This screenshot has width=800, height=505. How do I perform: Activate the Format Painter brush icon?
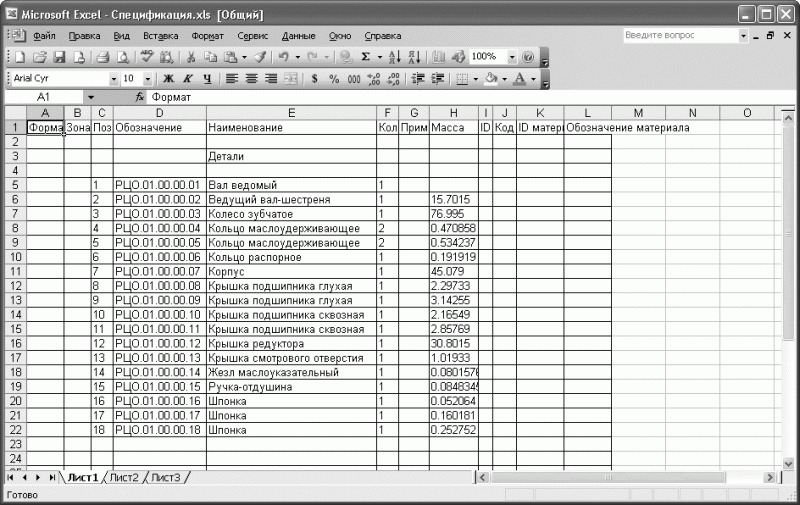pyautogui.click(x=260, y=57)
